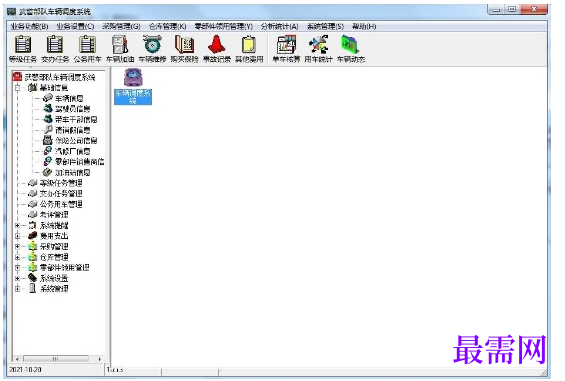Click the 2021-10-20 date in status bar

click(25, 369)
